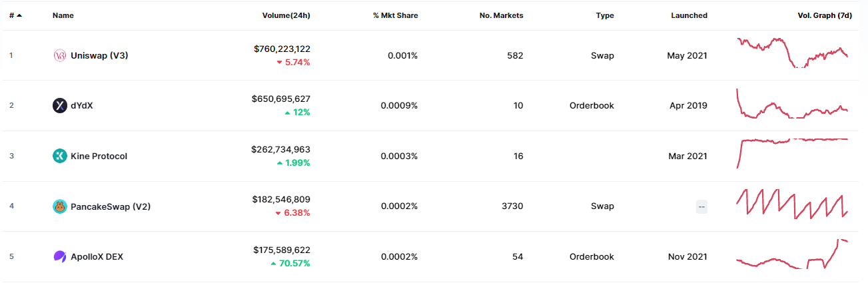Click ApolloX DEX market share 0.0002%
Image resolution: width=868 pixels, height=285 pixels.
400,256
